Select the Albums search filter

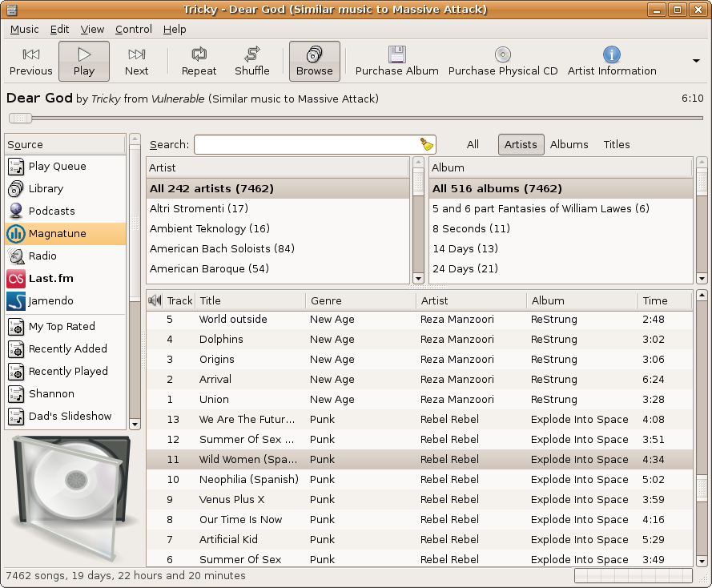coord(569,144)
